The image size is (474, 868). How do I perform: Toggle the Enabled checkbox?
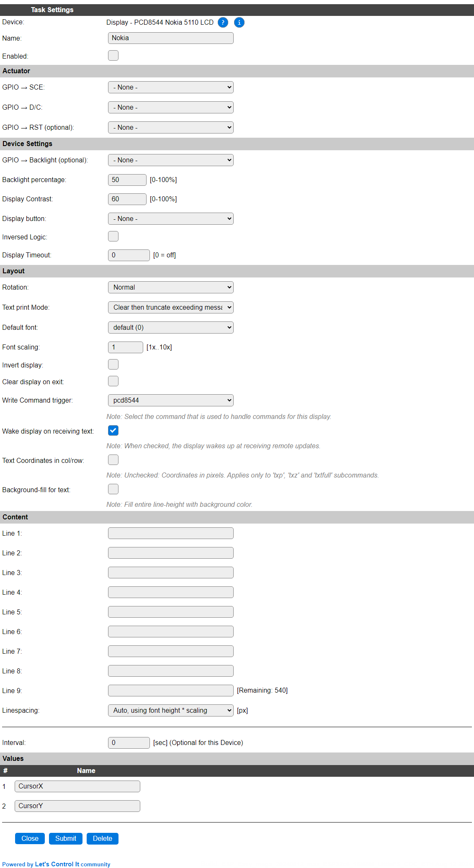click(x=113, y=56)
